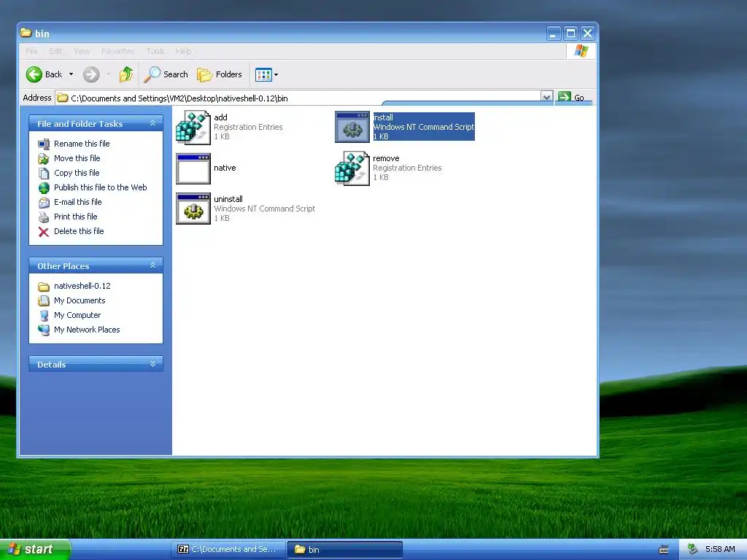Viewport: 747px width, 560px height.
Task: Click Publish this file to the Web
Action: point(100,187)
